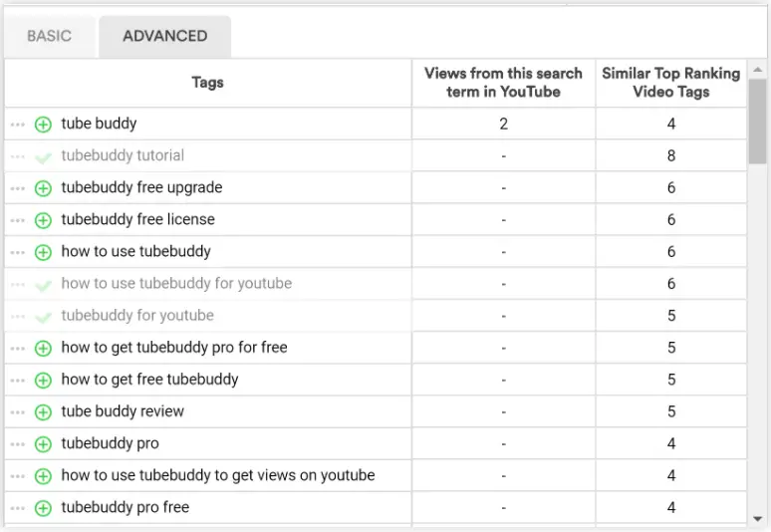Add the 'tubebuddy pro free' tag plus icon

43,508
